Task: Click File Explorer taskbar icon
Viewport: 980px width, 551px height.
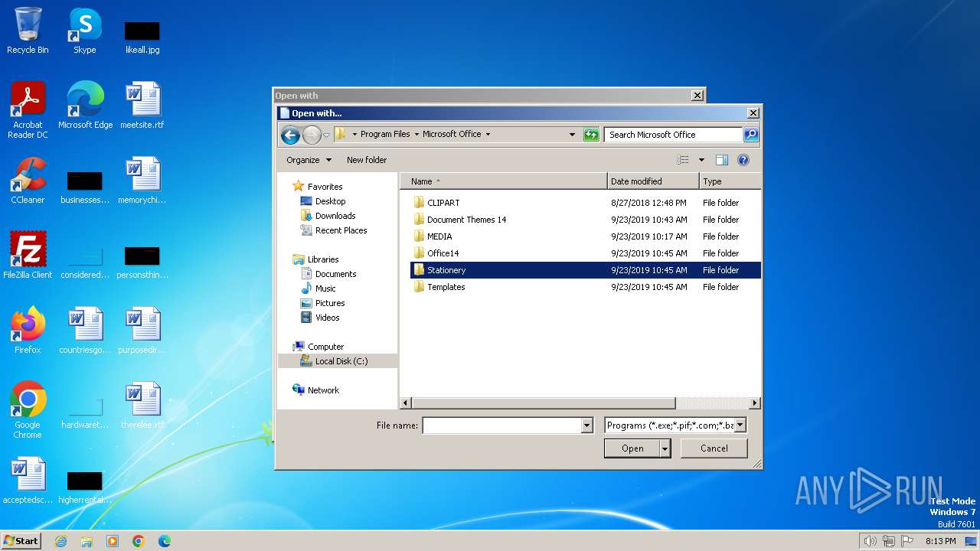Action: (x=87, y=541)
